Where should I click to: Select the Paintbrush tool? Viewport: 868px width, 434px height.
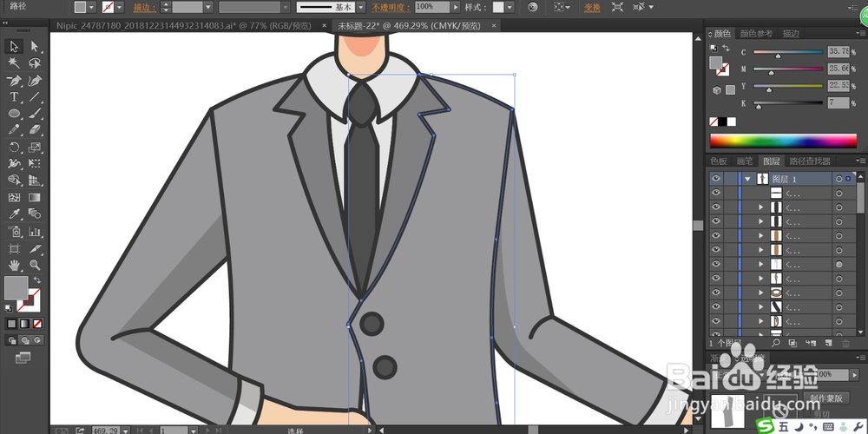point(35,114)
